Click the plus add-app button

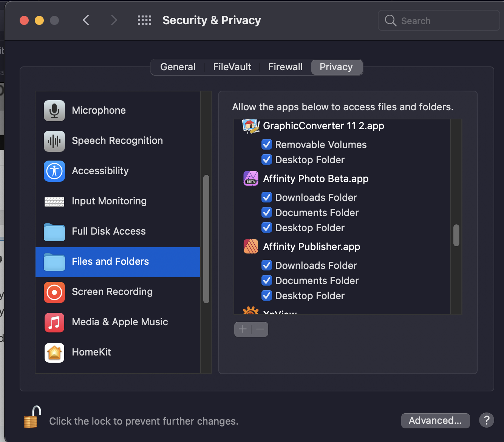point(243,329)
